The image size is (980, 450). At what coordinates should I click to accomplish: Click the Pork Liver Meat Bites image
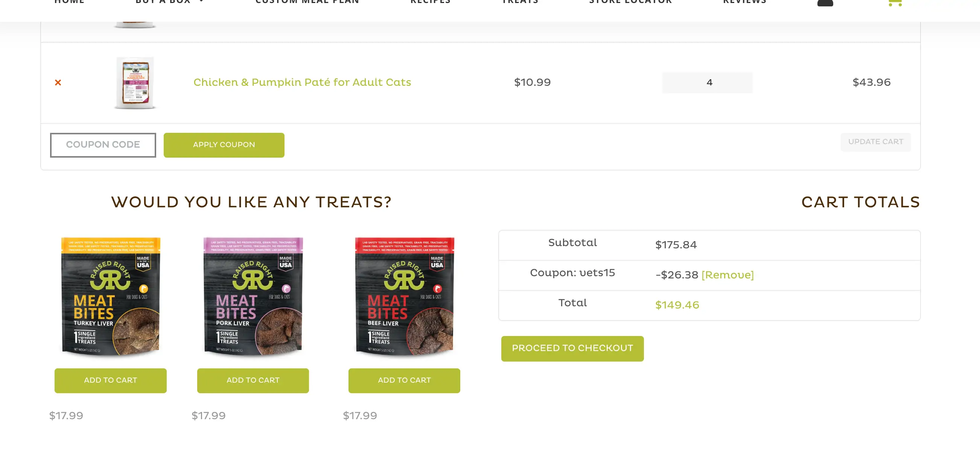pos(253,297)
